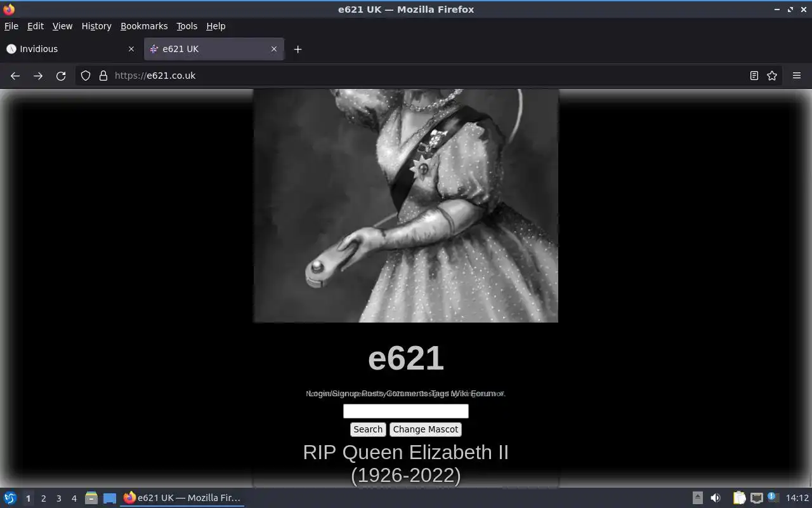The width and height of the screenshot is (812, 508).
Task: Open the update notification tray icon
Action: pyautogui.click(x=773, y=497)
